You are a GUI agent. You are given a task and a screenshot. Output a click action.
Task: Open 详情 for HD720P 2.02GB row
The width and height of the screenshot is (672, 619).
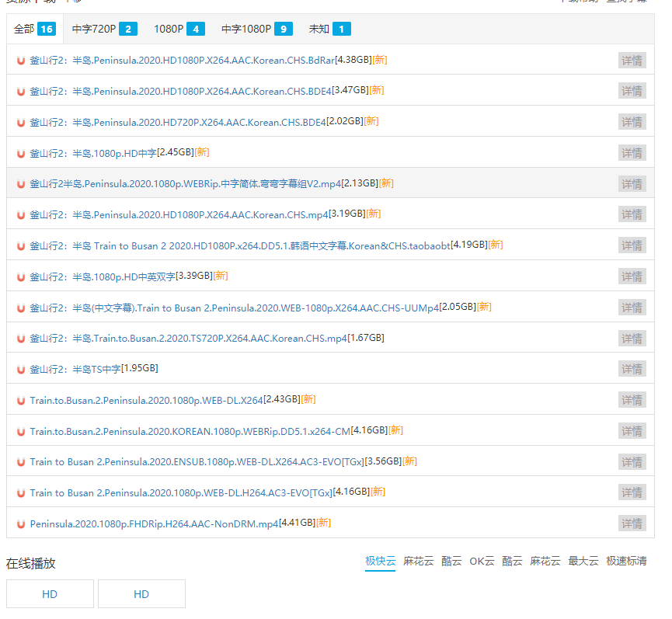pos(632,122)
